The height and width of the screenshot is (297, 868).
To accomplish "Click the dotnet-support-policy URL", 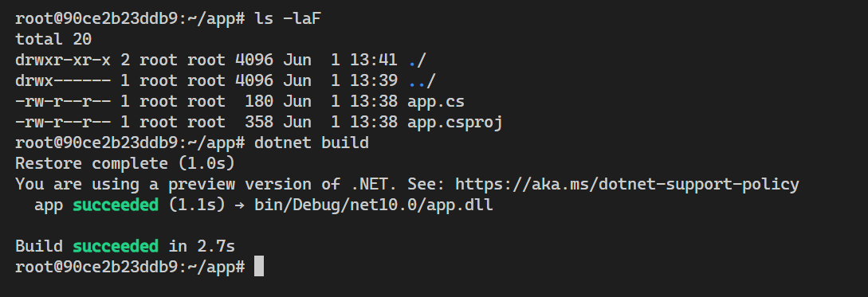I will (627, 185).
